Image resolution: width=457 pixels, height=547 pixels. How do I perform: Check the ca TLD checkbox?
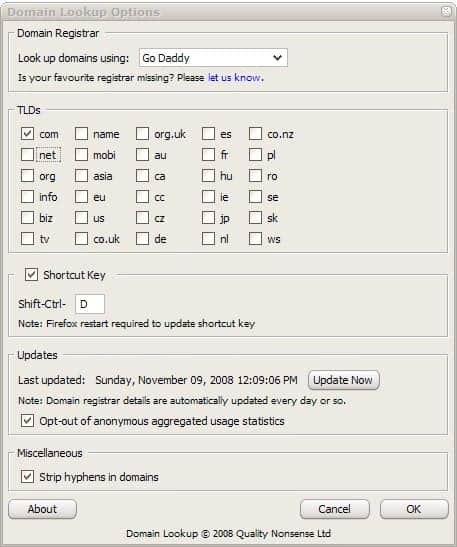coord(142,176)
